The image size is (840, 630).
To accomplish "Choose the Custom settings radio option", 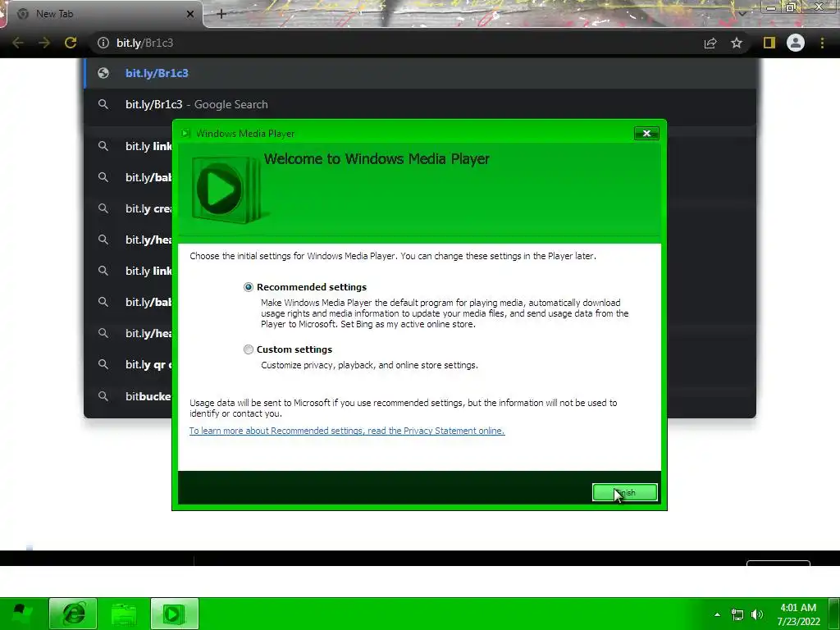I will point(248,349).
